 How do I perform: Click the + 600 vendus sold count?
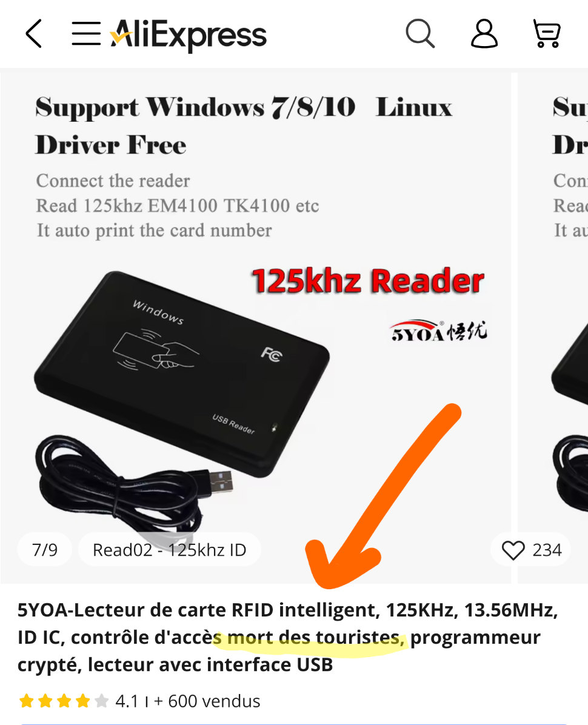(x=207, y=701)
